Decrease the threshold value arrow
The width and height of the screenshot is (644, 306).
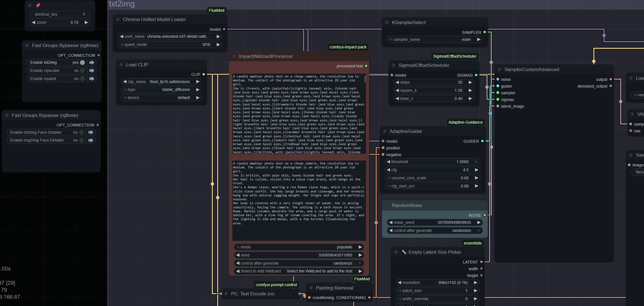[x=388, y=162]
